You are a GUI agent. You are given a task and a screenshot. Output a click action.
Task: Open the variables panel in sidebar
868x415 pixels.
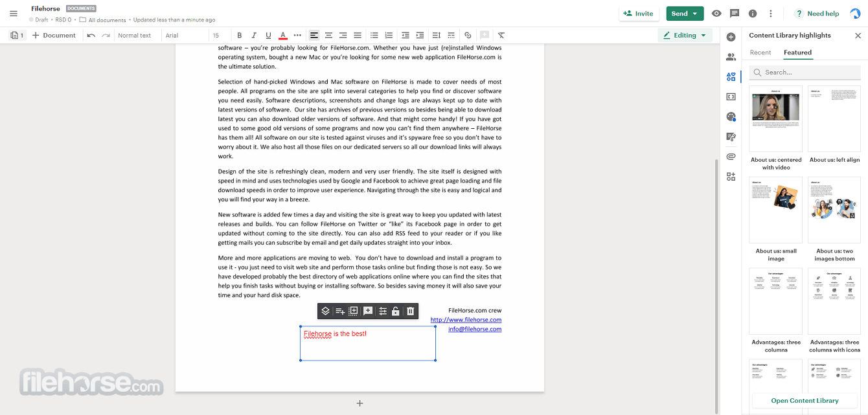click(x=731, y=96)
